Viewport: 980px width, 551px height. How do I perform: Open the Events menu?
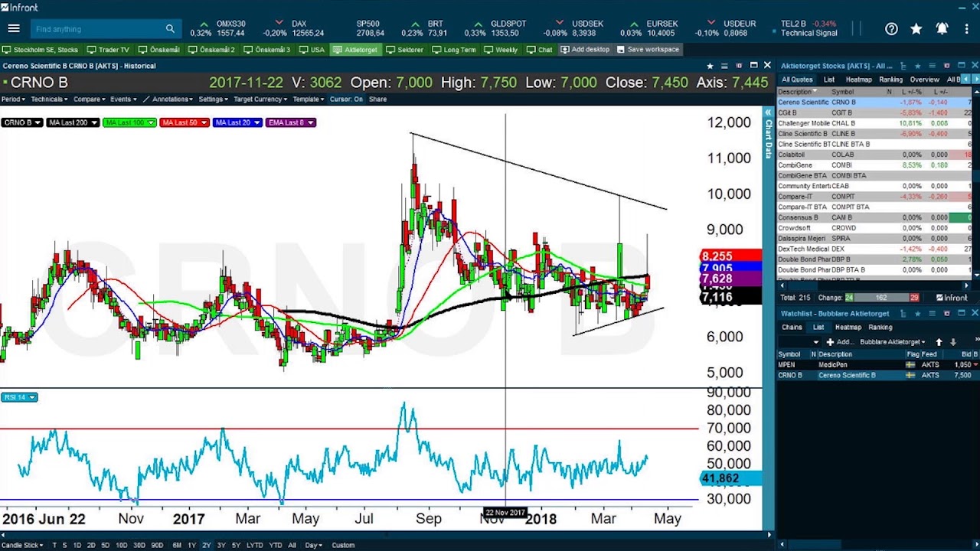click(122, 99)
